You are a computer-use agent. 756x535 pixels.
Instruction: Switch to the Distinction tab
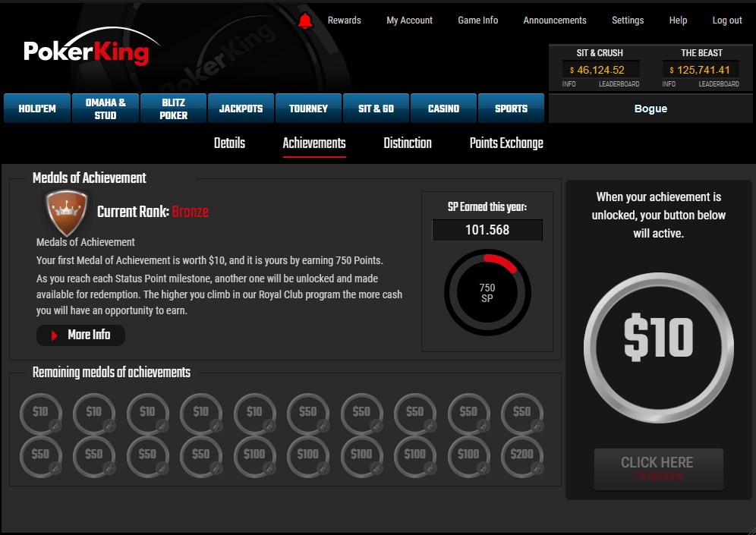pyautogui.click(x=407, y=143)
